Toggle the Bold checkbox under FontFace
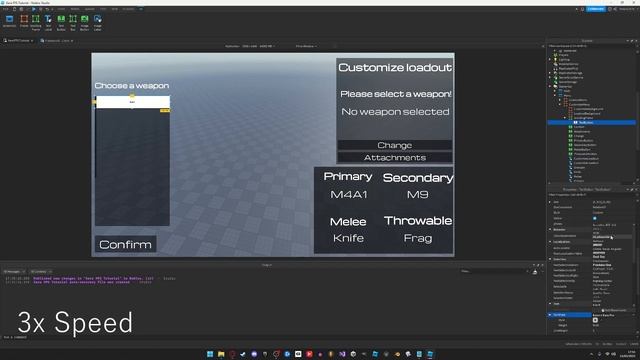640x360 pixels. [595, 320]
